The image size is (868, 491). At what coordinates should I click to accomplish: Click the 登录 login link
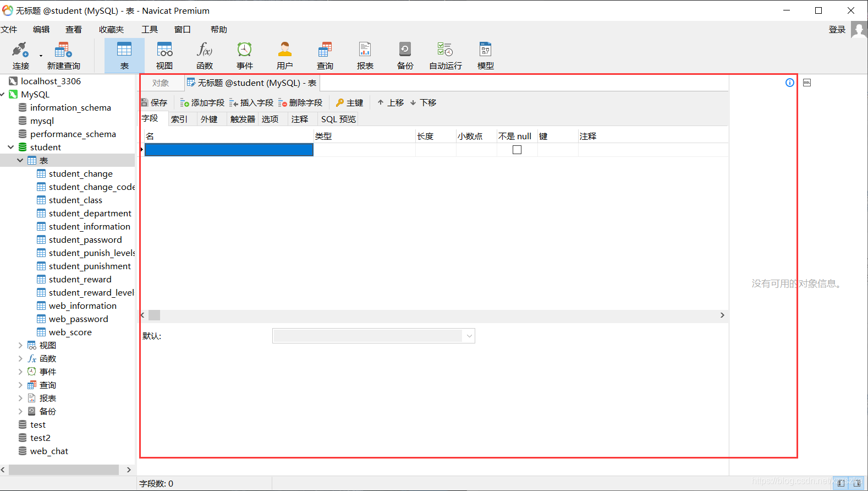[x=837, y=29]
